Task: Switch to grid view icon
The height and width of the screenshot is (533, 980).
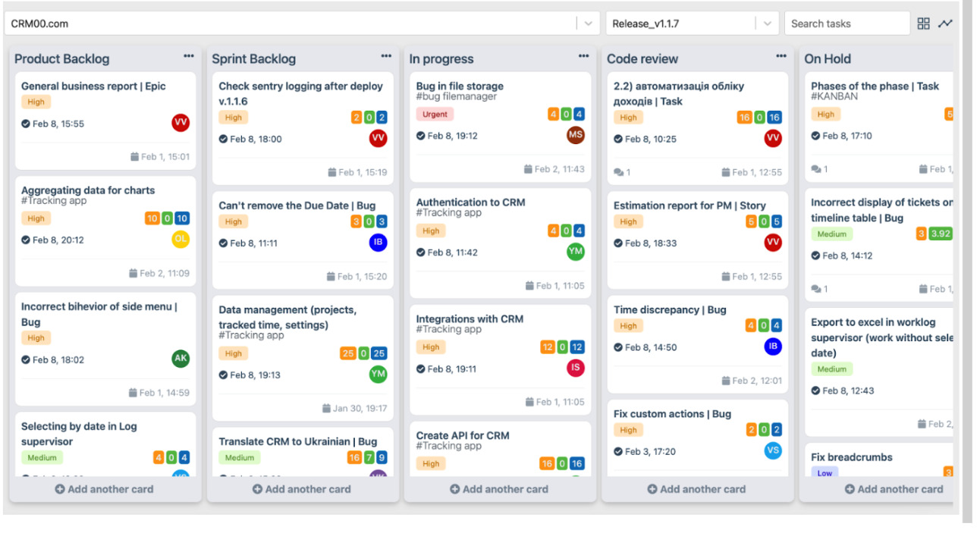Action: (x=923, y=24)
